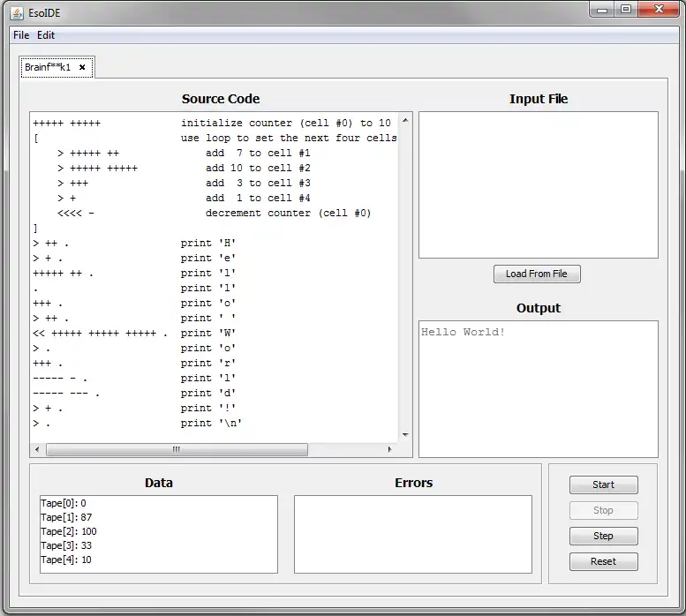The image size is (686, 616).
Task: Click the 'print 'H'' code line
Action: (208, 243)
